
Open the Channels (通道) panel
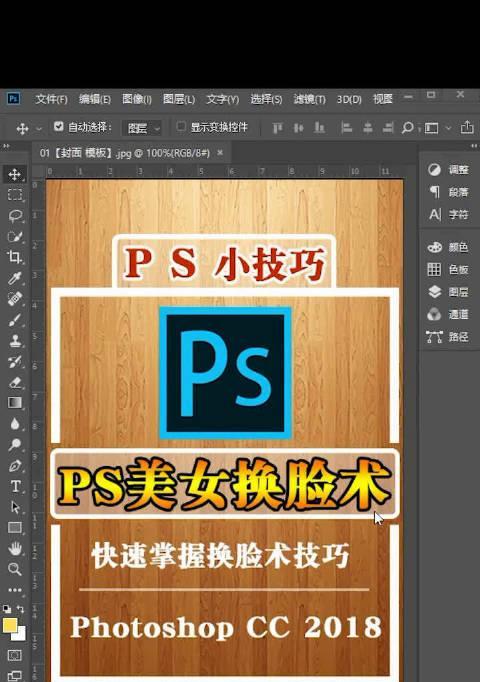[x=448, y=314]
